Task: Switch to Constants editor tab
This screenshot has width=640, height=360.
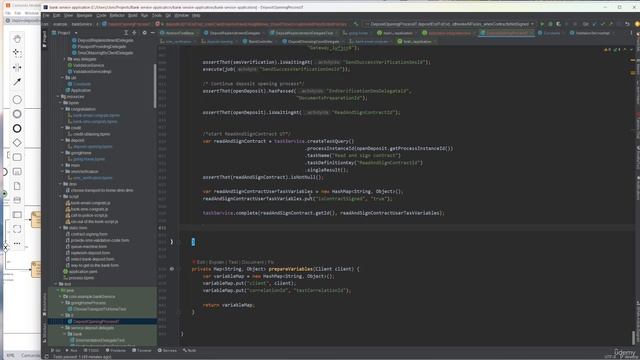Action: [551, 33]
